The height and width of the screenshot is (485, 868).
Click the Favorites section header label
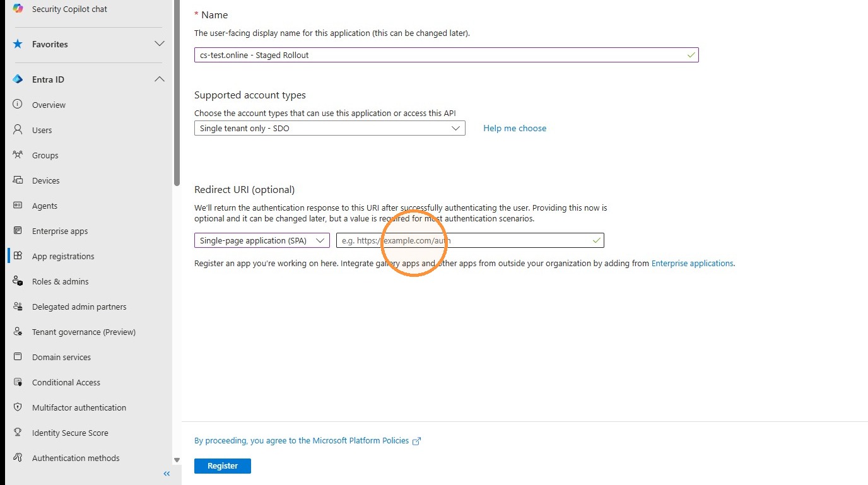coord(50,44)
